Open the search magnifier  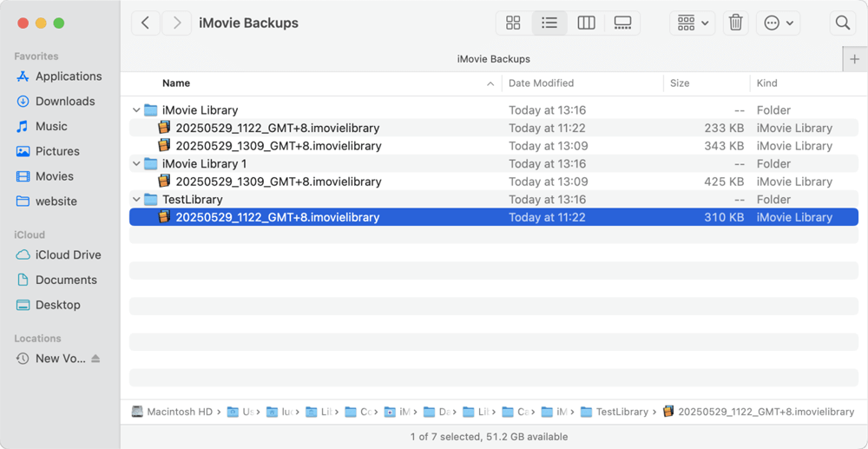tap(842, 23)
